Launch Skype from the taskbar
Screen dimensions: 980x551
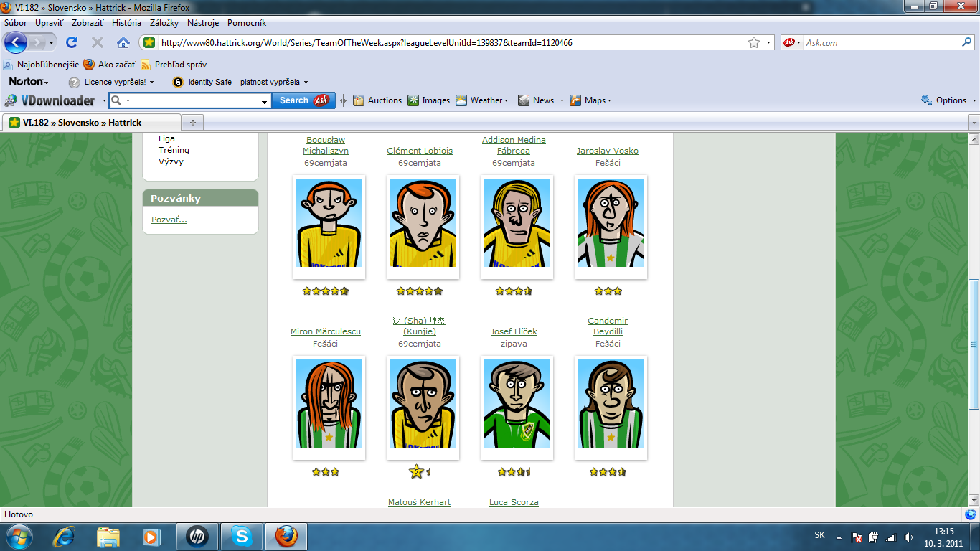pos(241,536)
